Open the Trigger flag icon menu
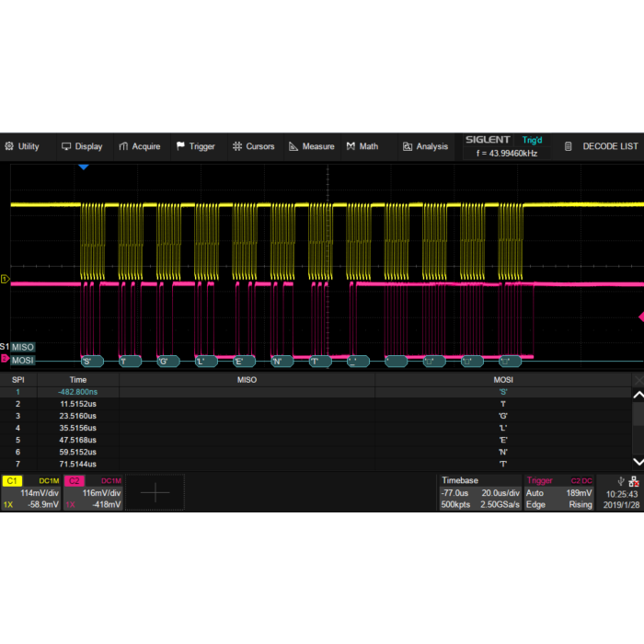The image size is (644, 644). tap(181, 146)
